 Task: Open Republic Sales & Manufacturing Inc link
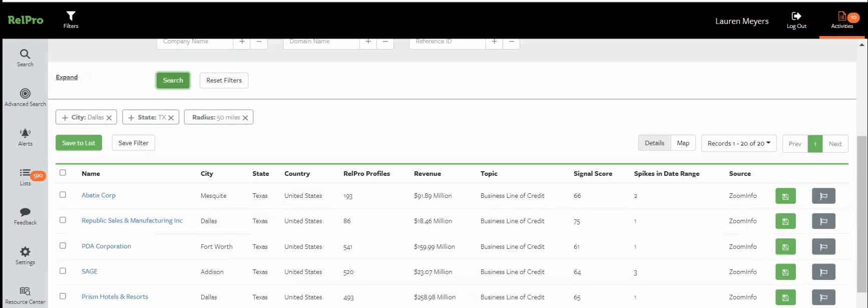tap(132, 220)
